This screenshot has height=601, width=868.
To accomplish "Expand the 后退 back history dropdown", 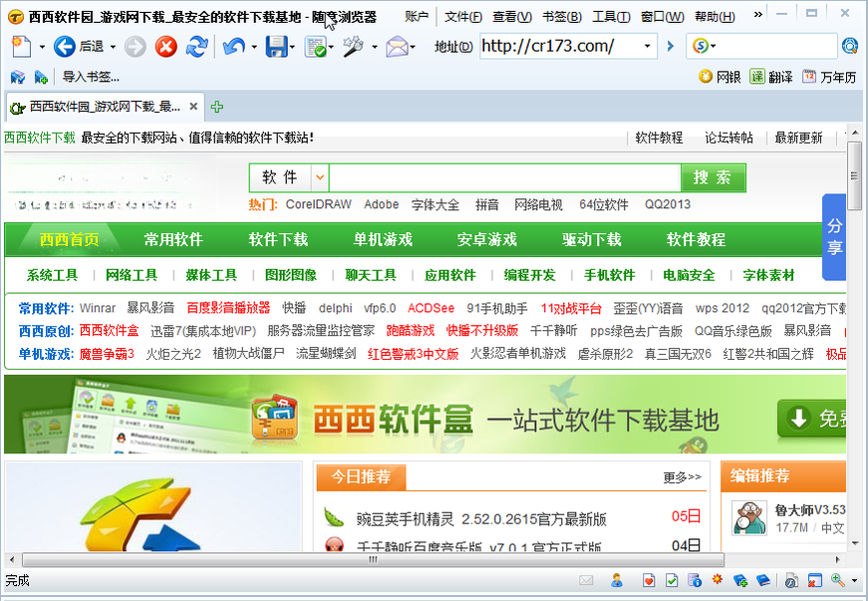I will click(113, 47).
